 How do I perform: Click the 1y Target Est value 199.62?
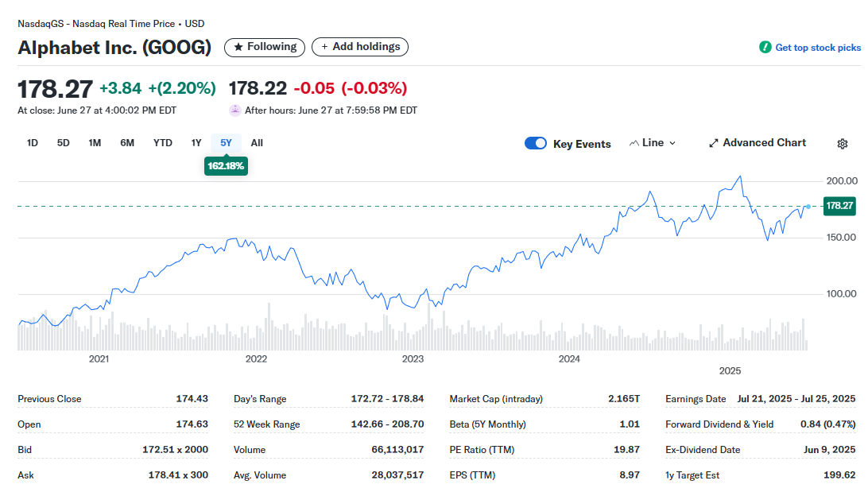[839, 475]
